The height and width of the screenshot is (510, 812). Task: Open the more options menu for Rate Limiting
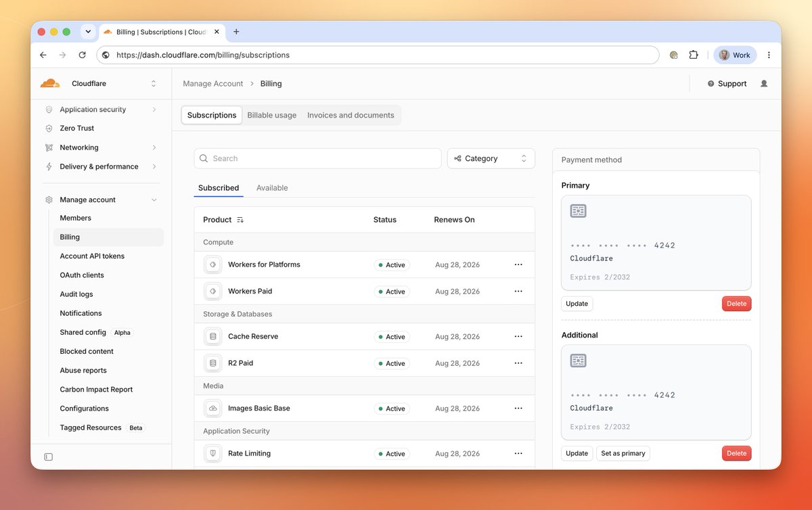click(518, 453)
